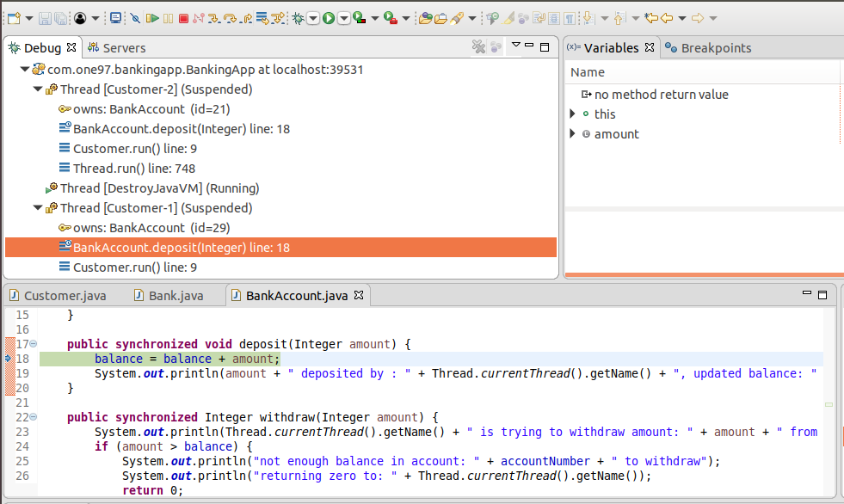This screenshot has height=504, width=844.
Task: Toggle Show Whitespace Characters pilcrow icon
Action: click(569, 18)
